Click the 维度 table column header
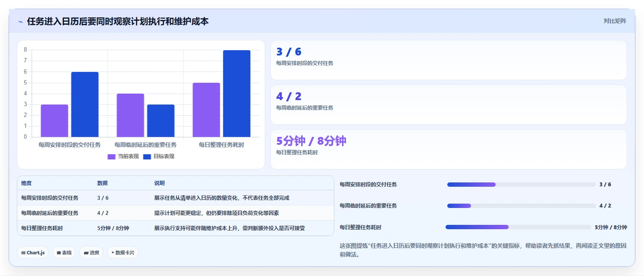The height and width of the screenshot is (276, 644). pos(26,183)
